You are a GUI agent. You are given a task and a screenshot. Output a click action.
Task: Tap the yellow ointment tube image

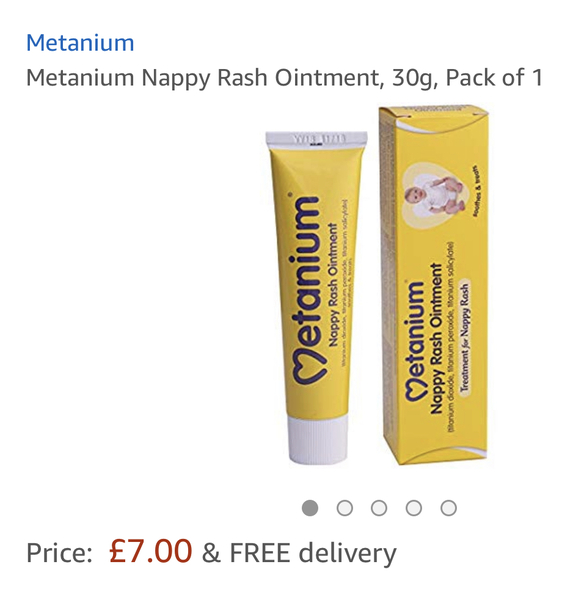tap(317, 298)
